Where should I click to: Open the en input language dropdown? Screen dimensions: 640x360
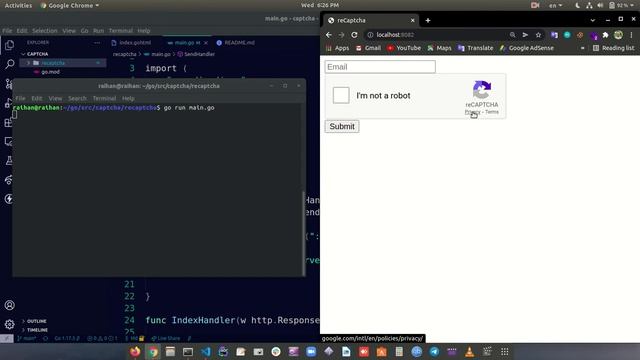(555, 5)
